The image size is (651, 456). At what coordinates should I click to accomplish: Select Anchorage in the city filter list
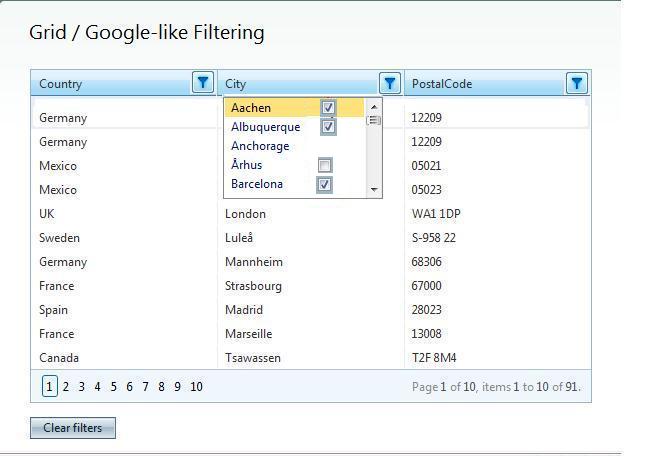tap(260, 146)
